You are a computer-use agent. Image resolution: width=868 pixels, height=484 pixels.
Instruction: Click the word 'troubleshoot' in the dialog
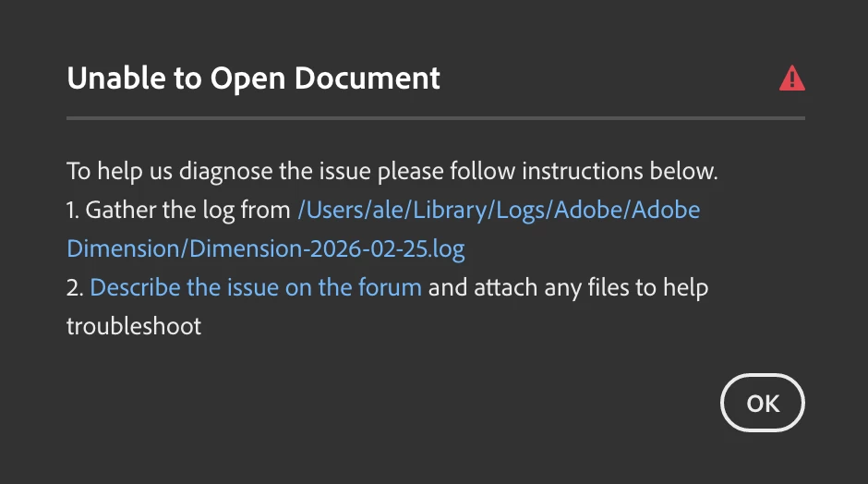134,326
